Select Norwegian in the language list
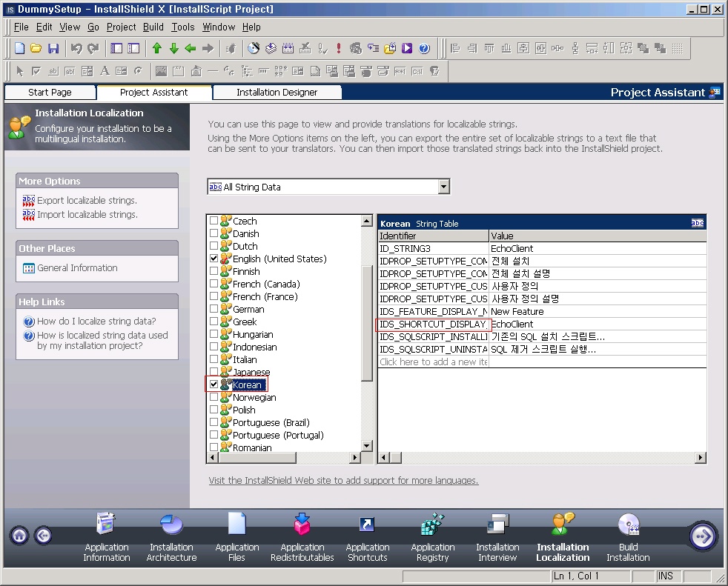 pos(254,397)
